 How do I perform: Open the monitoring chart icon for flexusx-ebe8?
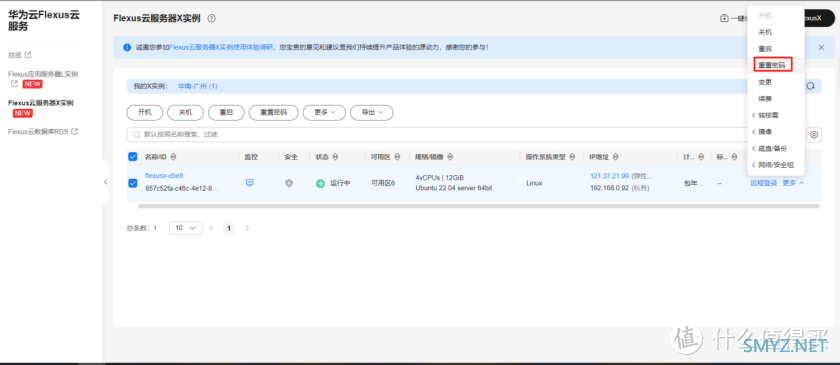(x=250, y=183)
